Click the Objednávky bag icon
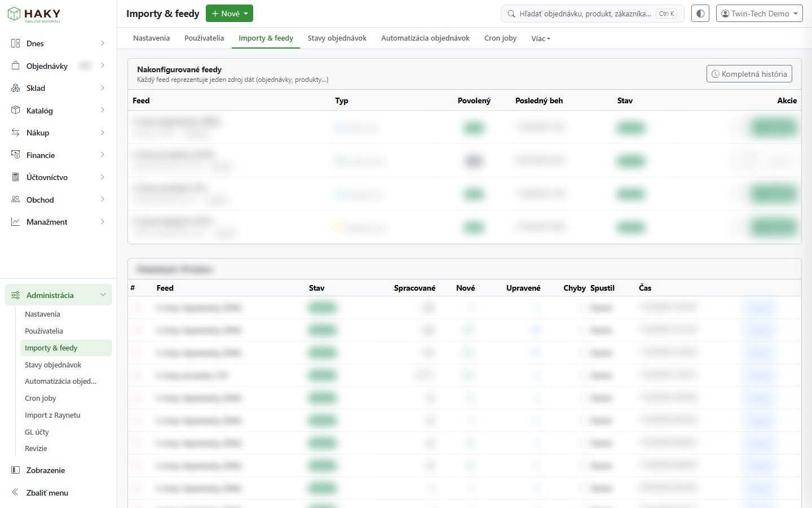The height and width of the screenshot is (508, 812). point(16,65)
